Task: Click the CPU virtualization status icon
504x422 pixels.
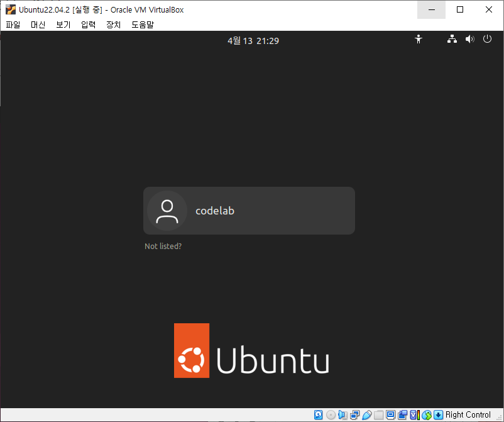Action: (414, 415)
